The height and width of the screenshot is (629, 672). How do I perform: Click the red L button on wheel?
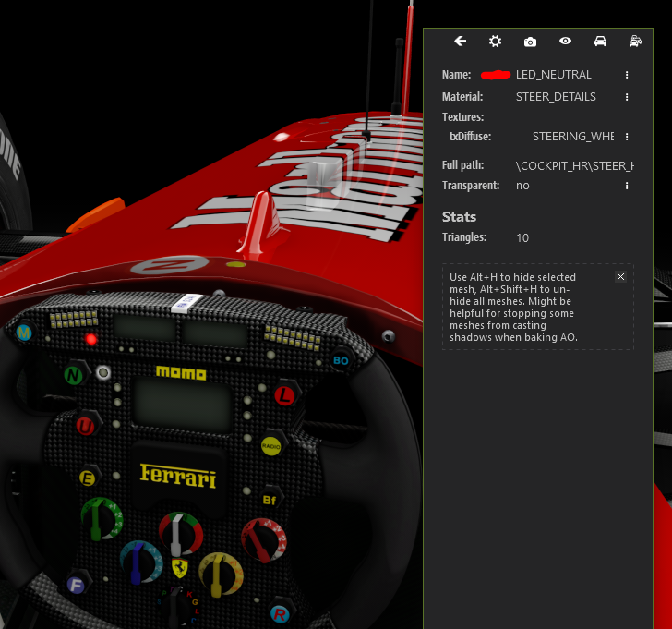[285, 395]
